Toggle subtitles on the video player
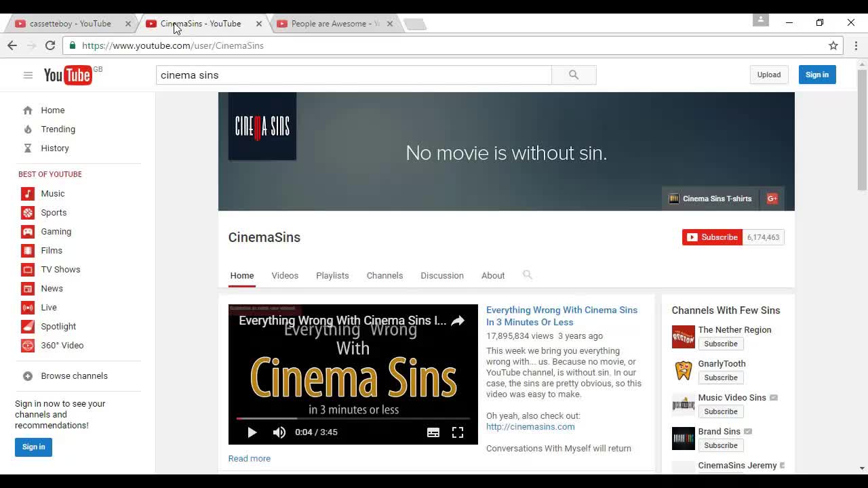The image size is (868, 488). click(x=433, y=432)
